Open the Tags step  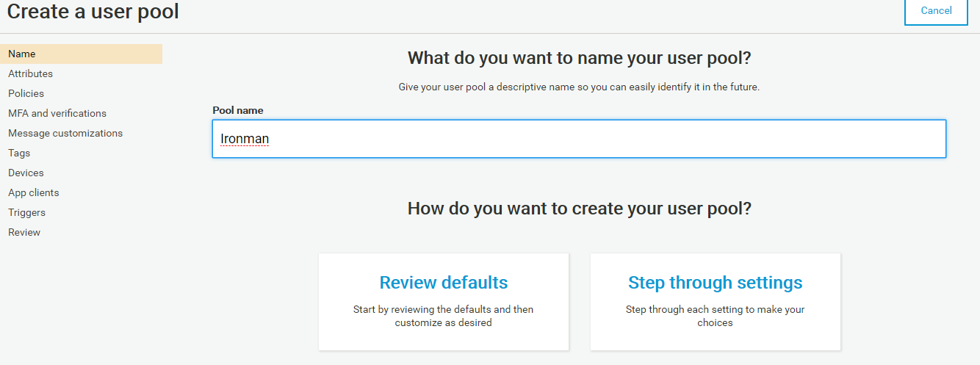coord(19,153)
